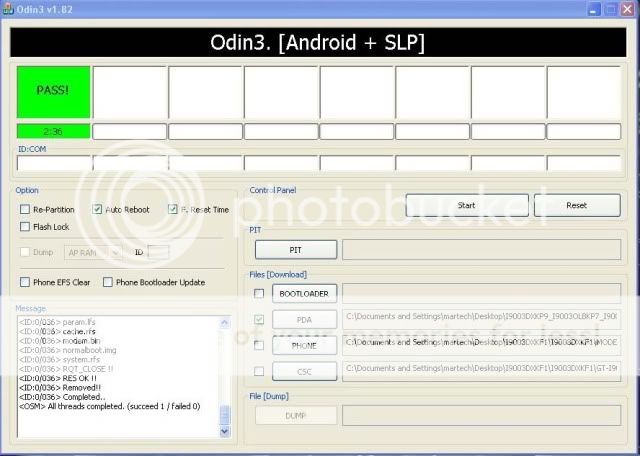The width and height of the screenshot is (640, 456).
Task: Select 'All threads completed' log line
Action: point(110,407)
